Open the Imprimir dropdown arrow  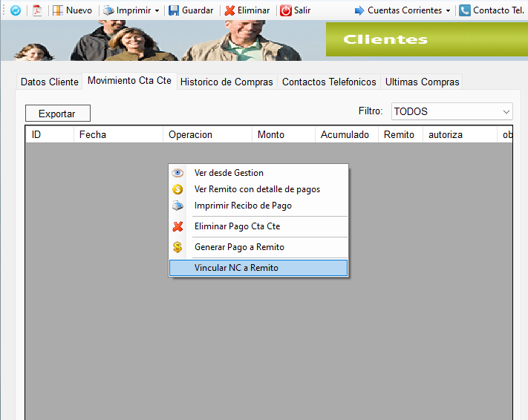[157, 11]
